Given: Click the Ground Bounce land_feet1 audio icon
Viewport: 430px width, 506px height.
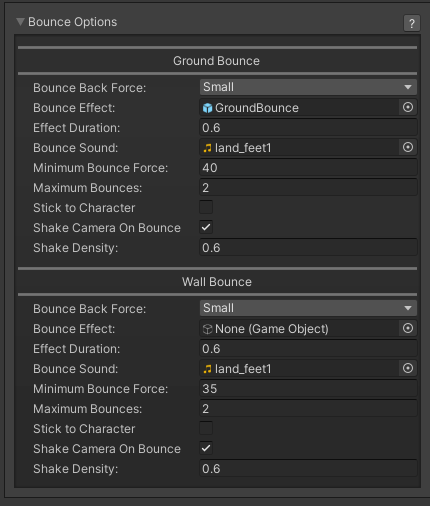Looking at the screenshot, I should click(x=207, y=148).
